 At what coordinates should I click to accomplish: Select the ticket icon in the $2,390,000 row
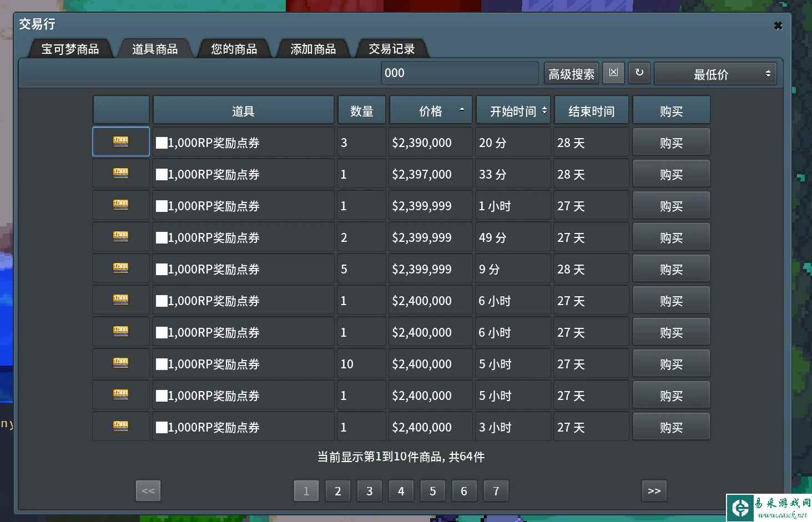(121, 141)
